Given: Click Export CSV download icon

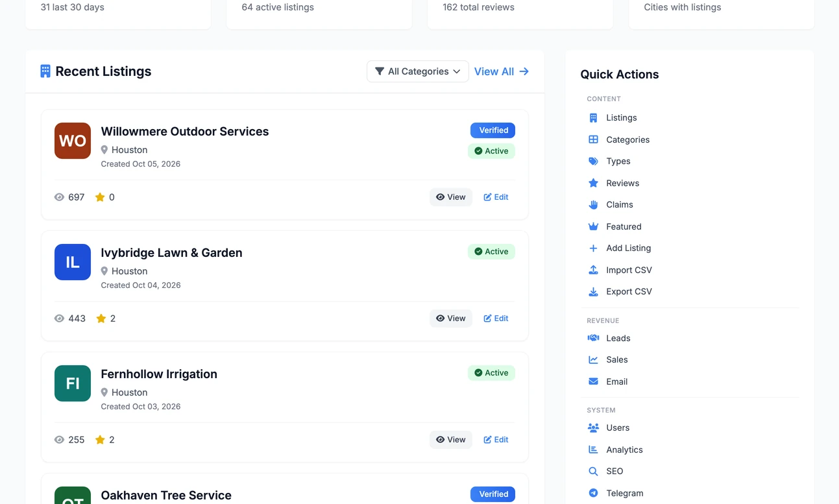Looking at the screenshot, I should pyautogui.click(x=593, y=291).
